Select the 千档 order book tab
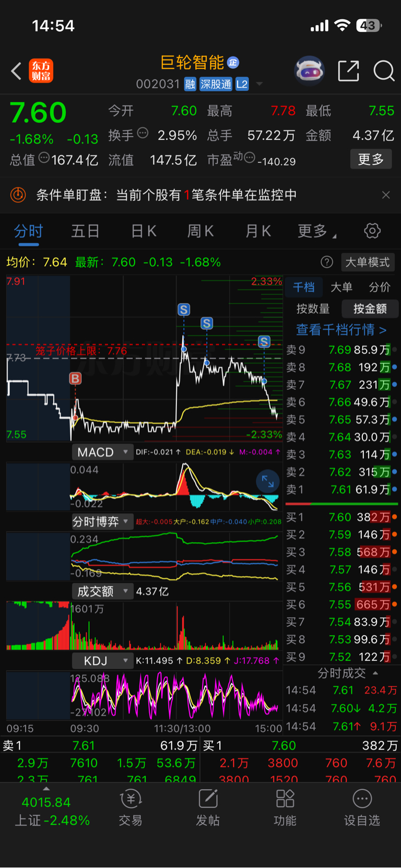 (x=303, y=287)
